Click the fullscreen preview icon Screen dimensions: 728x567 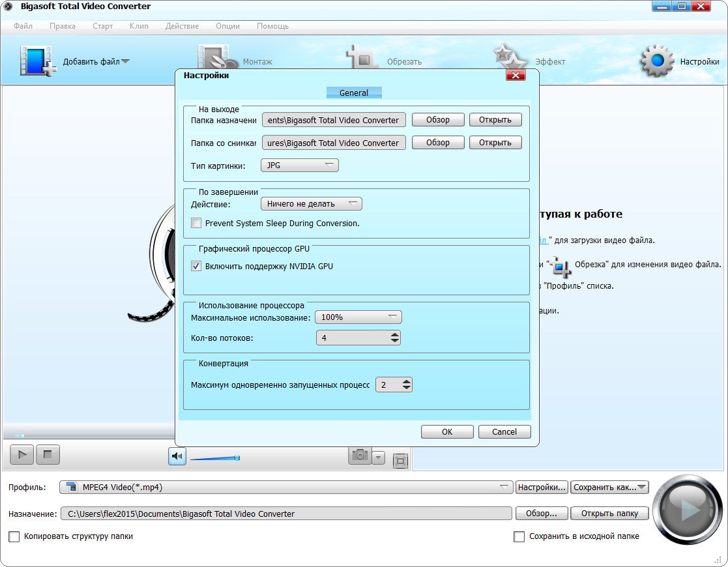tap(400, 461)
